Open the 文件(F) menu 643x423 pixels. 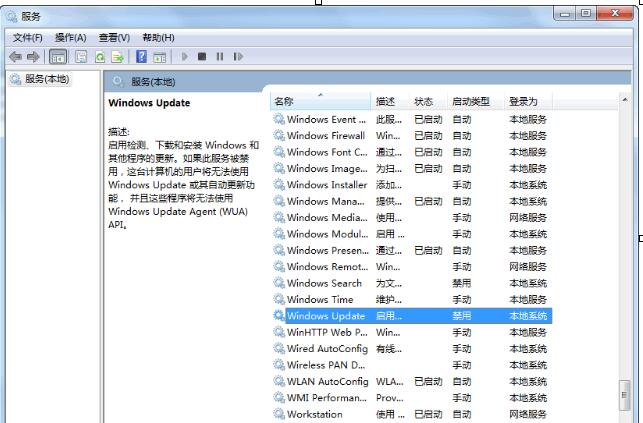click(27, 38)
